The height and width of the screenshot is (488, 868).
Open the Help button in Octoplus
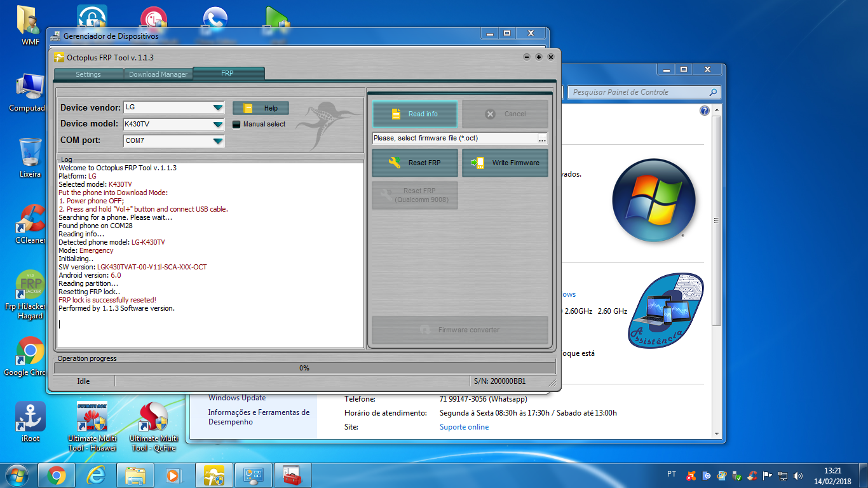[261, 108]
